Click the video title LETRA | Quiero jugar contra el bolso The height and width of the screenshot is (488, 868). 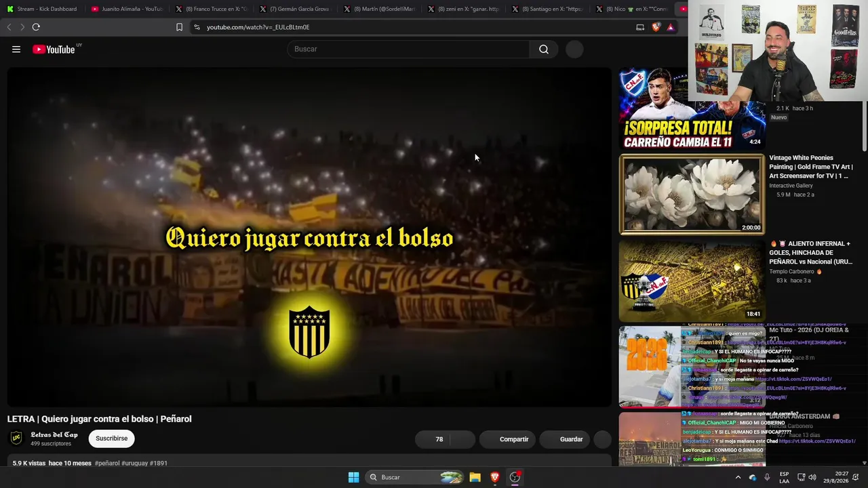point(100,419)
